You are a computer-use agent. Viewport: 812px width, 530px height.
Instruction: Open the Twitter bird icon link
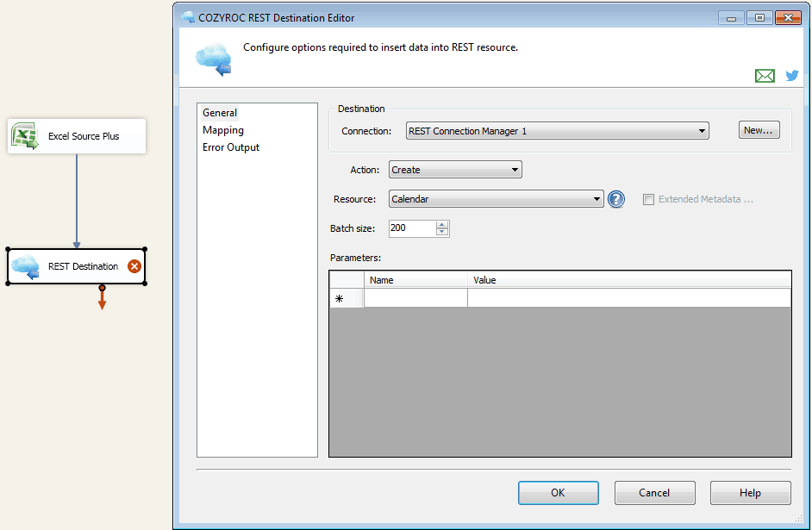tap(792, 76)
